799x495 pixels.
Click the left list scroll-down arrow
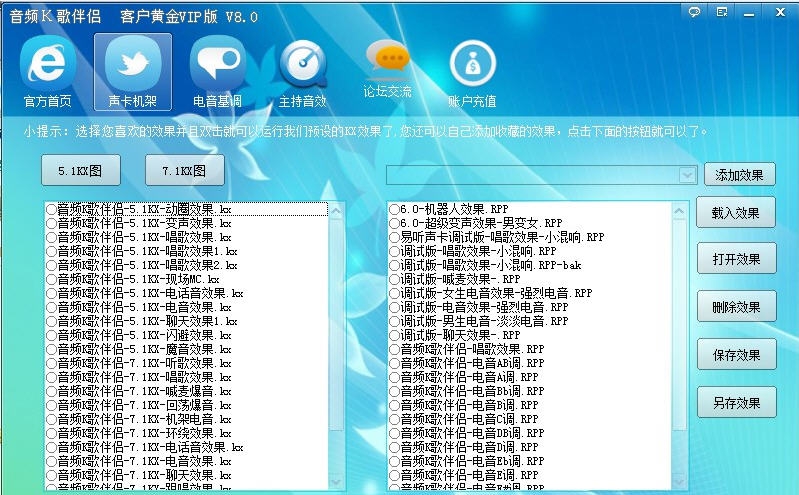[x=336, y=482]
